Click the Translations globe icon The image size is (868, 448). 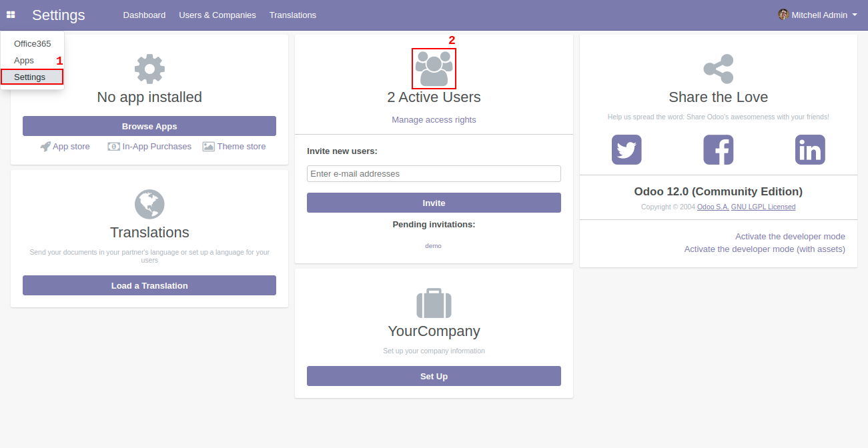pos(149,204)
